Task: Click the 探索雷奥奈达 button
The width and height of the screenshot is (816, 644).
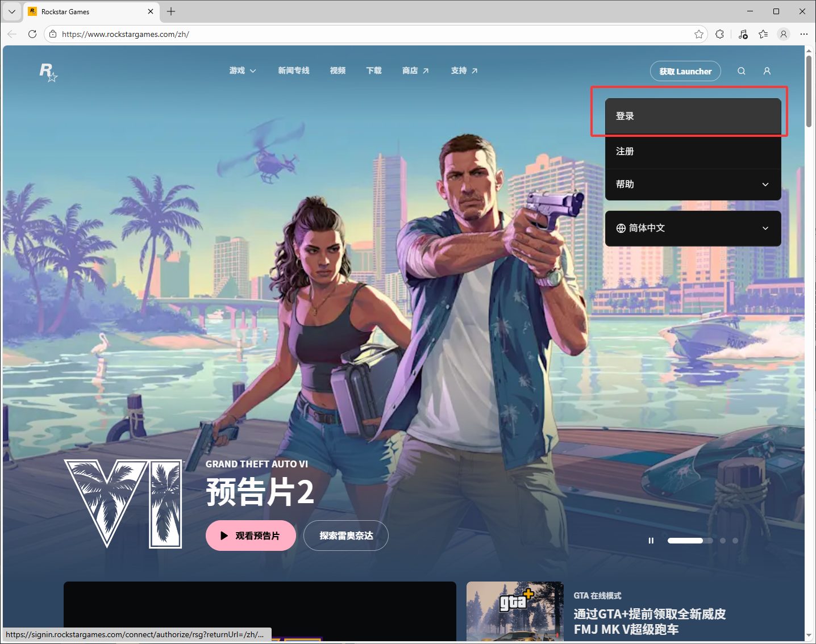Action: point(345,536)
